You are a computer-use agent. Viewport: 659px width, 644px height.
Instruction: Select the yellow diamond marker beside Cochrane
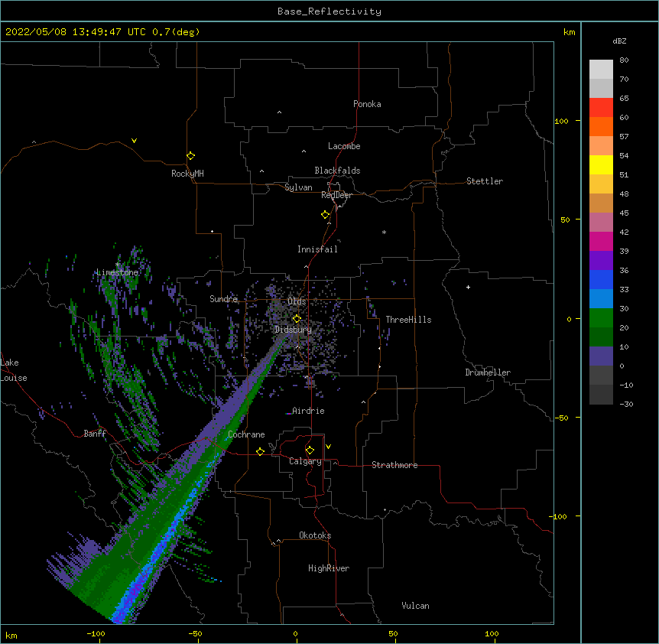(260, 451)
